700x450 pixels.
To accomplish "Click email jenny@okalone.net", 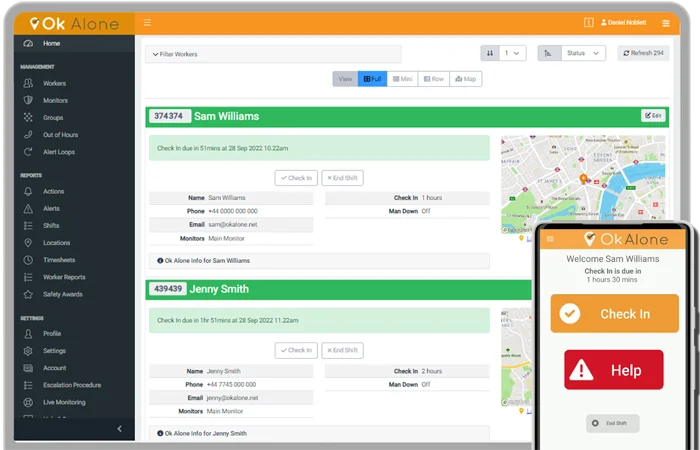I will tap(232, 398).
